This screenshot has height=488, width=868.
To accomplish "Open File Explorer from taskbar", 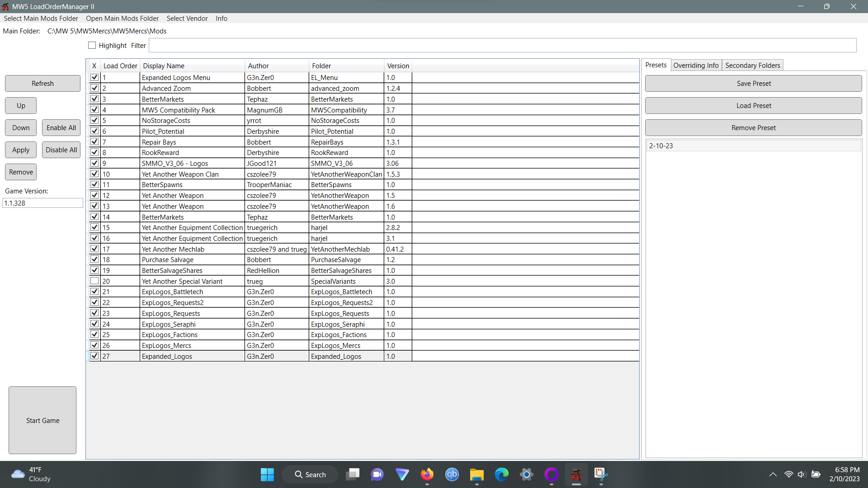I will [x=476, y=474].
